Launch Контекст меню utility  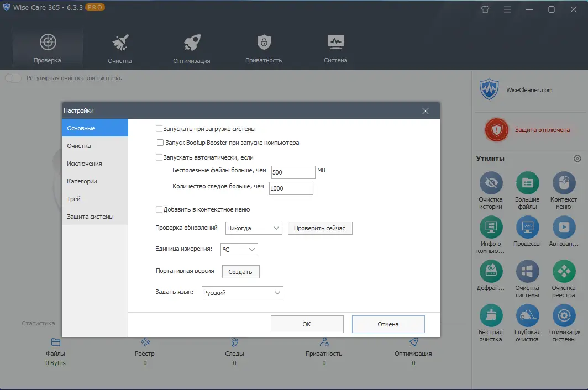pos(564,183)
